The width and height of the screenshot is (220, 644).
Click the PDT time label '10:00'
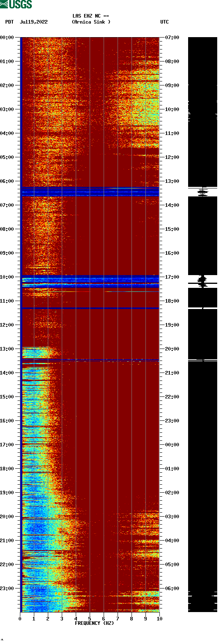point(7,277)
